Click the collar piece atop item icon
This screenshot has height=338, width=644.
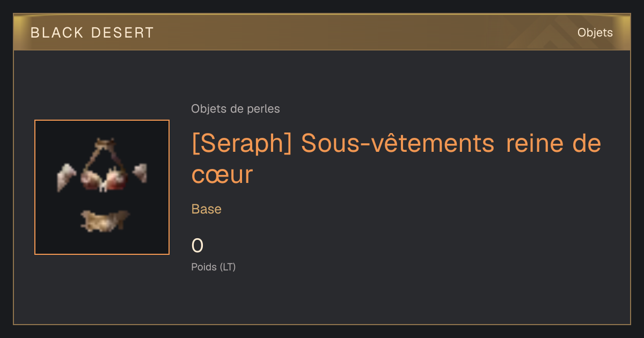click(105, 143)
